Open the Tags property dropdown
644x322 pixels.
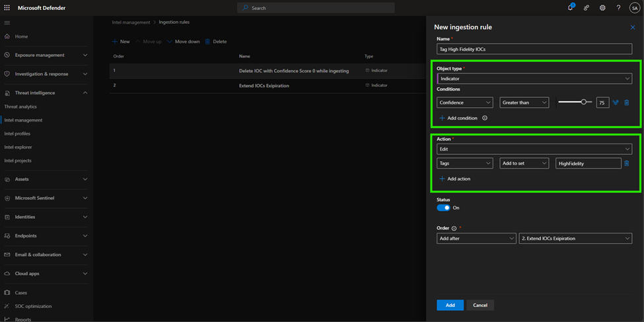[464, 163]
